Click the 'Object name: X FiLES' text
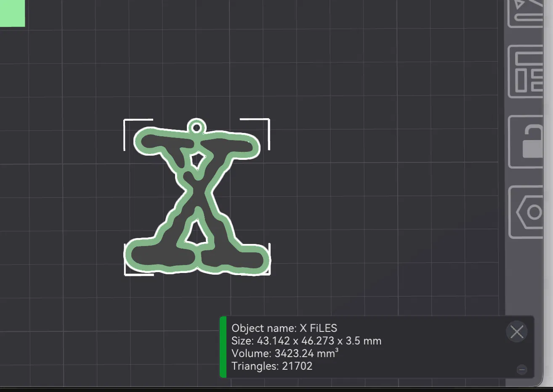The width and height of the screenshot is (553, 392). 284,328
